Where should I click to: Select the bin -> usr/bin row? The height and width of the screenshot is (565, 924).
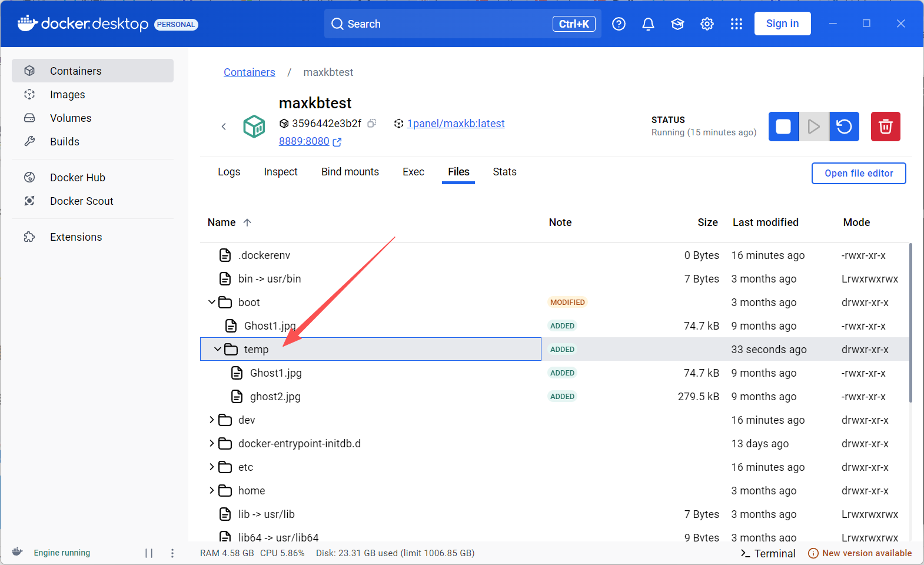555,278
